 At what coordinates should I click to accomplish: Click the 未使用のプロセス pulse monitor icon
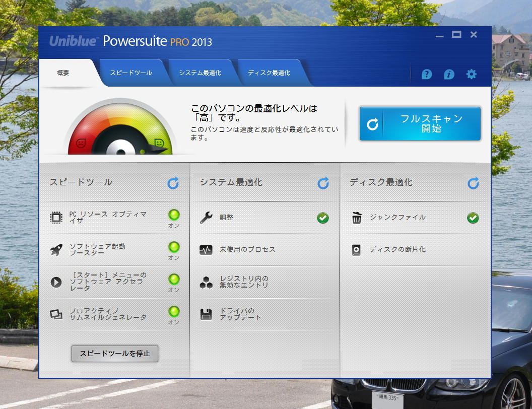coord(206,250)
